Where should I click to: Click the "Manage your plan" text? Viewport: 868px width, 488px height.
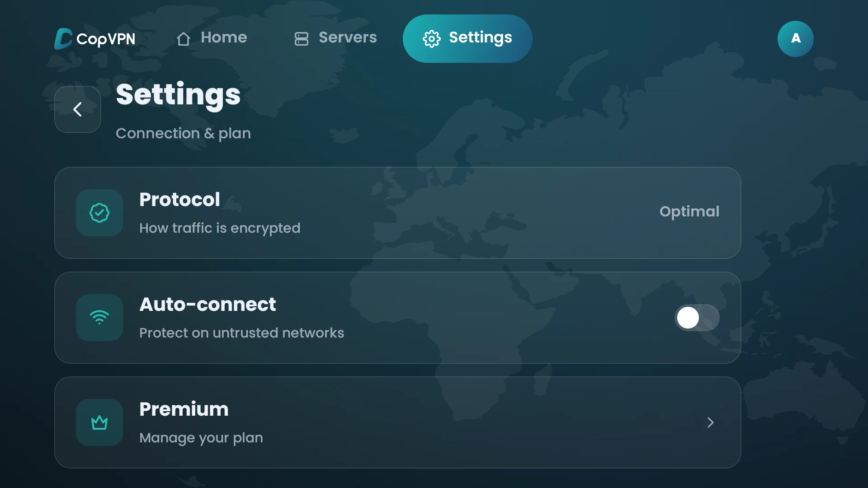pyautogui.click(x=201, y=438)
